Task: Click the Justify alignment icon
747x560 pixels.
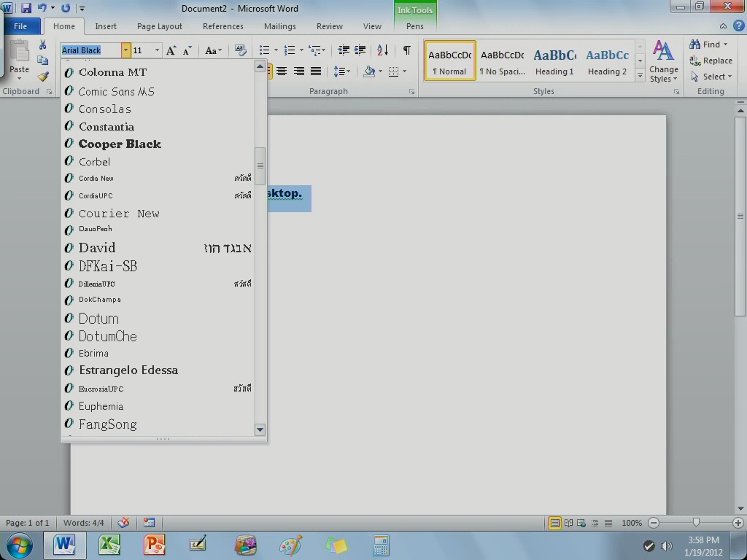Action: tap(316, 71)
